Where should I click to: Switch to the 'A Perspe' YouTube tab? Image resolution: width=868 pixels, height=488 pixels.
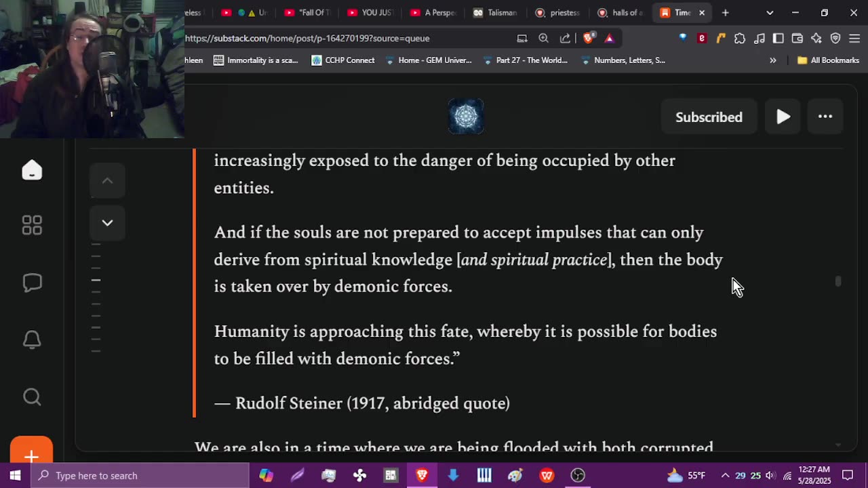pyautogui.click(x=433, y=12)
